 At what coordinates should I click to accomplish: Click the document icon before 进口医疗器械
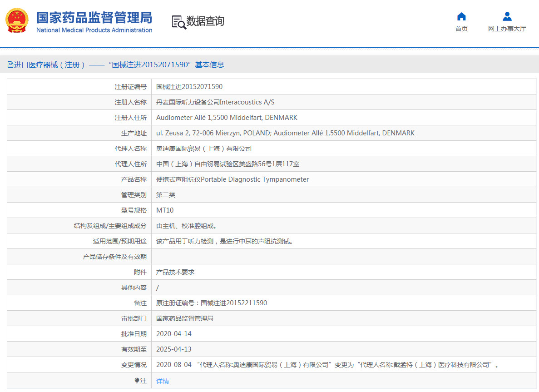click(10, 65)
